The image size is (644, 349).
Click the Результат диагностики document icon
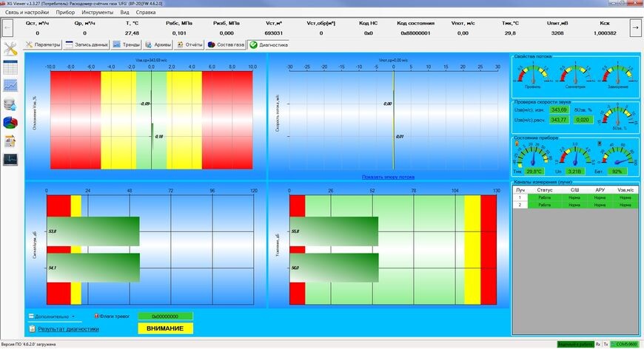[x=32, y=329]
